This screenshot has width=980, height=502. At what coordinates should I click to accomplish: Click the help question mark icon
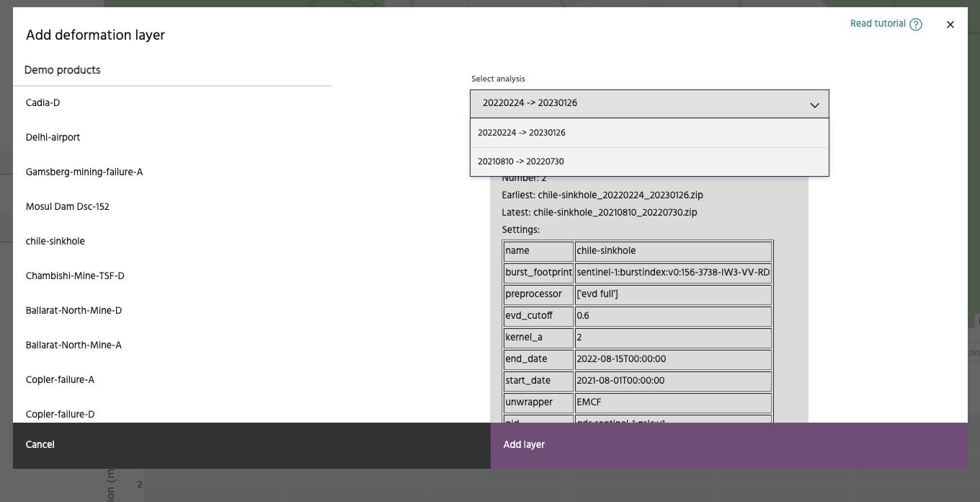pyautogui.click(x=915, y=25)
